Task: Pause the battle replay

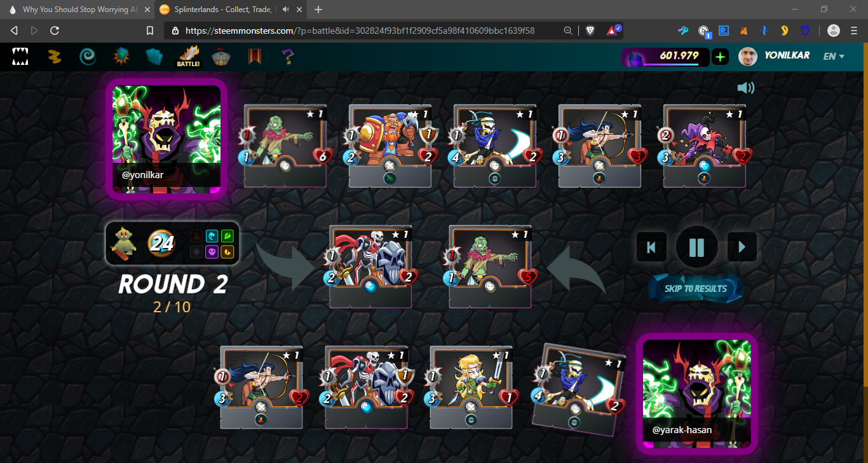Action: pyautogui.click(x=696, y=247)
